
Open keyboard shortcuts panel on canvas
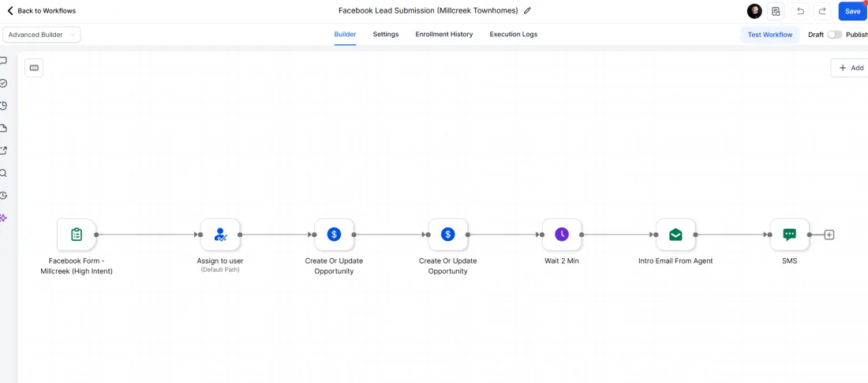point(34,68)
